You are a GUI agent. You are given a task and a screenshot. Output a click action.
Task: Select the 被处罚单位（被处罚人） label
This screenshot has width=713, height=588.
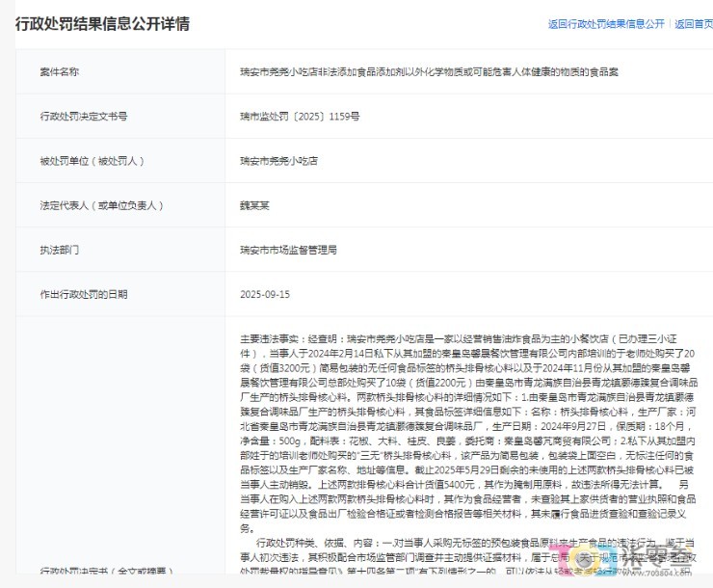(x=92, y=161)
